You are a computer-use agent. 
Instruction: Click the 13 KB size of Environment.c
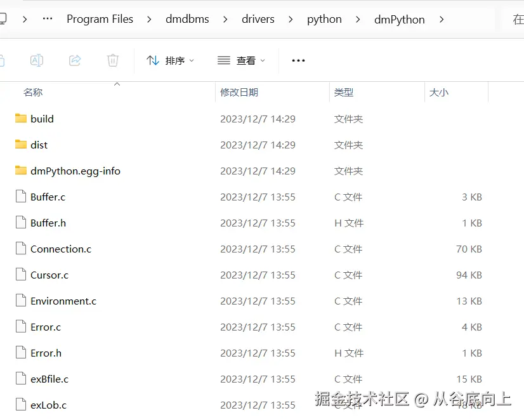(x=469, y=301)
